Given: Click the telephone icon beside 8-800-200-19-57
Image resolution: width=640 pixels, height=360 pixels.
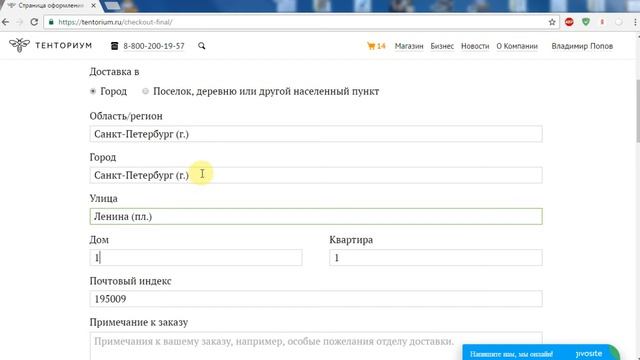Looking at the screenshot, I should pos(114,46).
